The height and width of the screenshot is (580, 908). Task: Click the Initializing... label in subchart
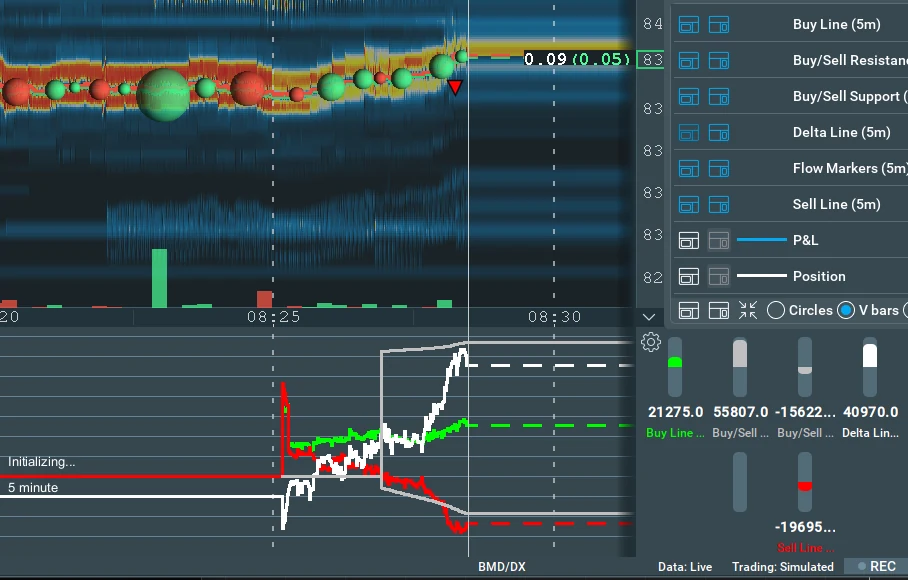[41, 462]
